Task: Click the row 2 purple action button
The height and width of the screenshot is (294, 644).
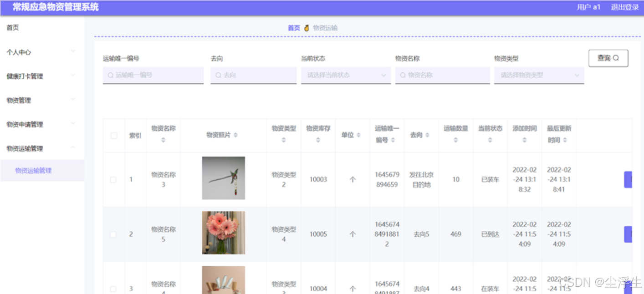Action: tap(628, 234)
